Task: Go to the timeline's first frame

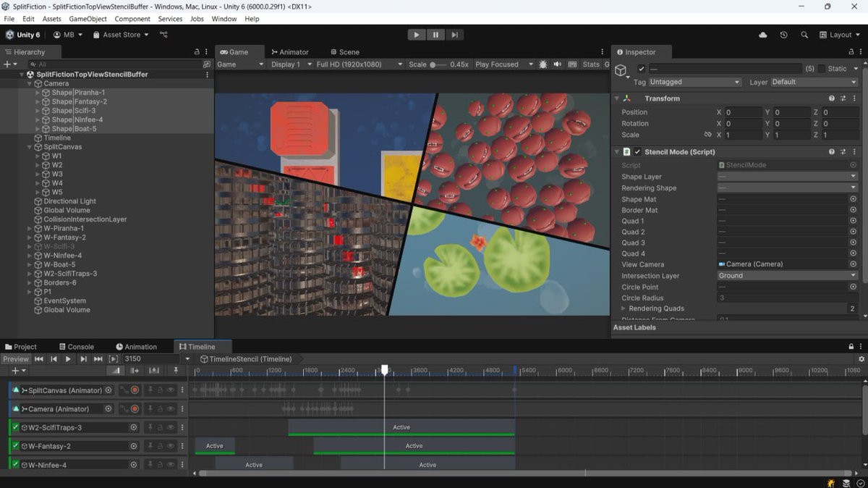Action: coord(39,359)
